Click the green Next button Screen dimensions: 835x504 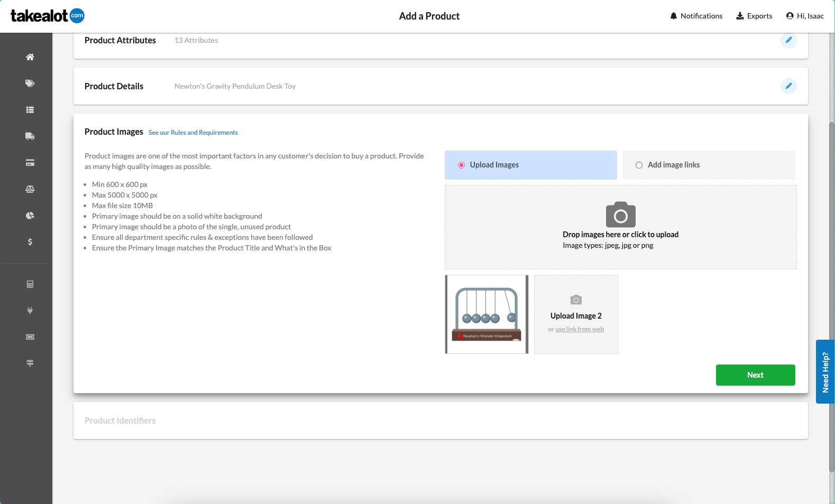tap(755, 375)
